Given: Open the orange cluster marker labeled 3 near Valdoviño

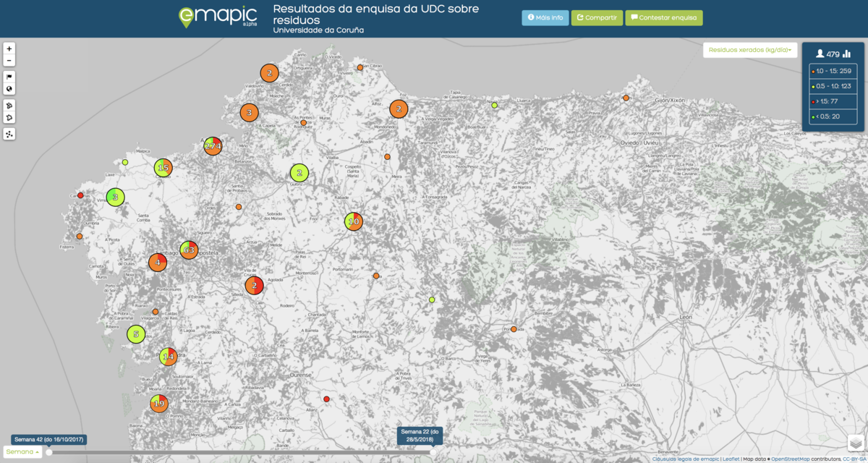Looking at the screenshot, I should 249,113.
